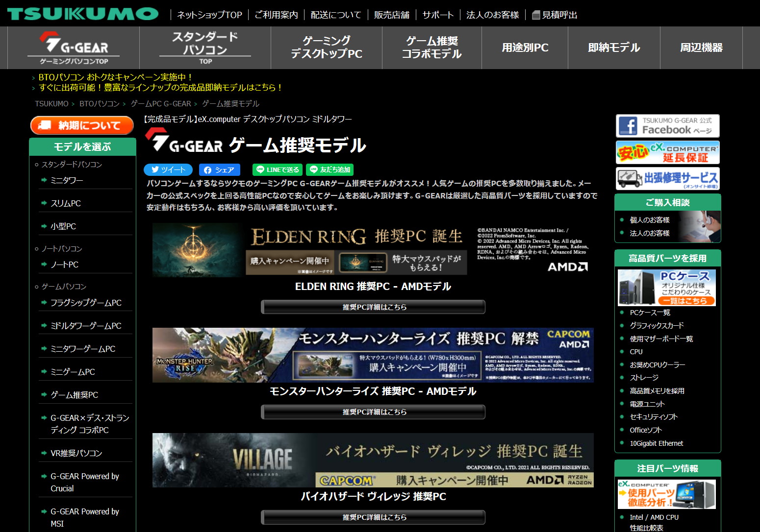Open ミニゲームPC in sidebar
Screen dimensions: 760x532
pyautogui.click(x=73, y=372)
